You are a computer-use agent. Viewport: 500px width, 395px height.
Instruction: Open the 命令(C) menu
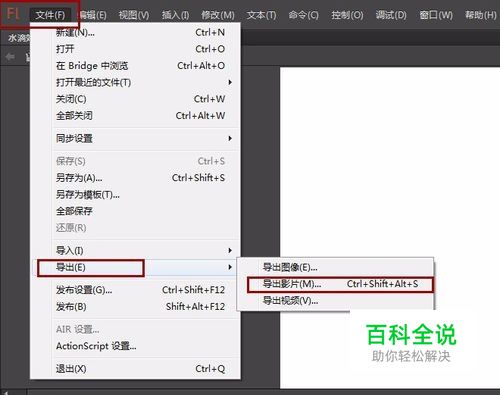pyautogui.click(x=304, y=15)
